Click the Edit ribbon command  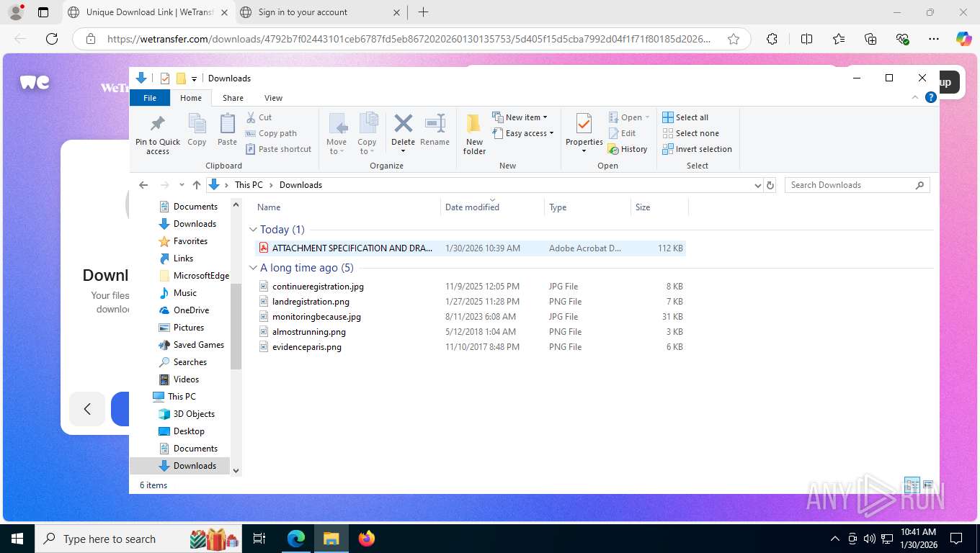[x=622, y=133]
